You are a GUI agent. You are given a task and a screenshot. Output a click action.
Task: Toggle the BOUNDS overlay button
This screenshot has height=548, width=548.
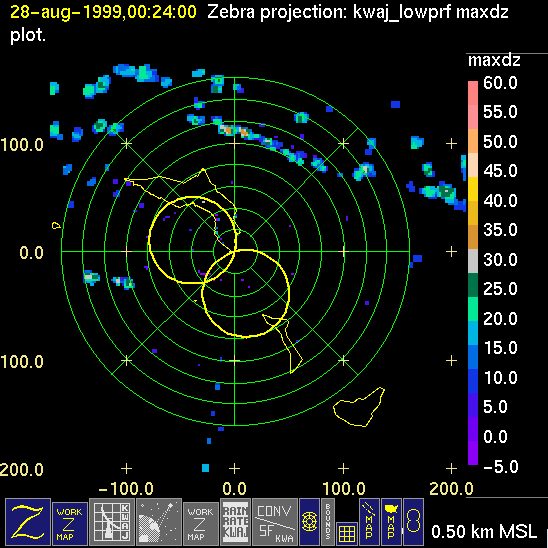tap(328, 522)
